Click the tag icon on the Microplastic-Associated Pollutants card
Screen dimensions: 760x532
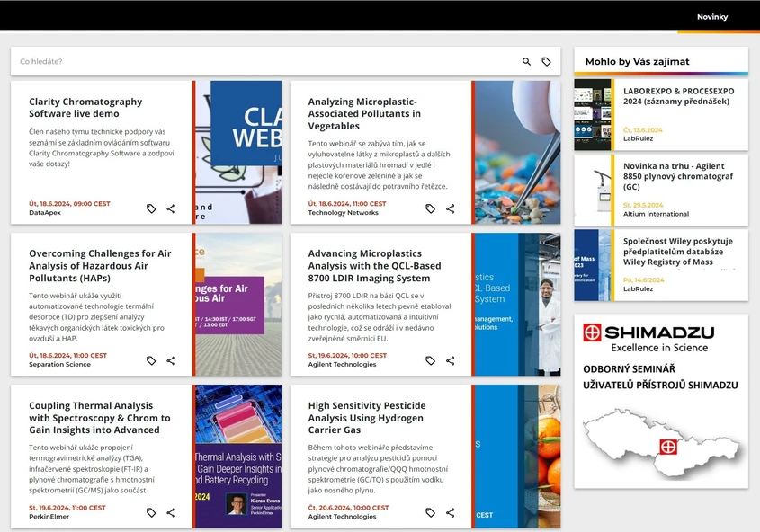click(x=430, y=208)
